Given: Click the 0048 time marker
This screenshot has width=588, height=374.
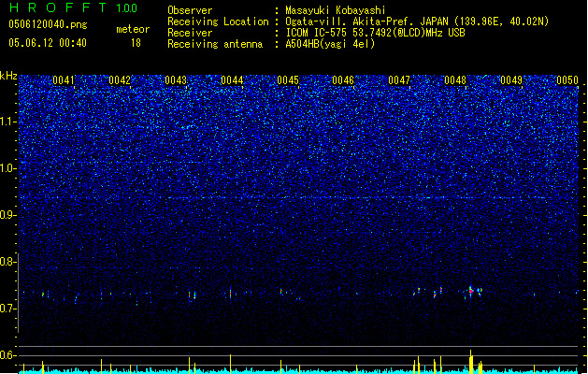Looking at the screenshot, I should pos(455,80).
